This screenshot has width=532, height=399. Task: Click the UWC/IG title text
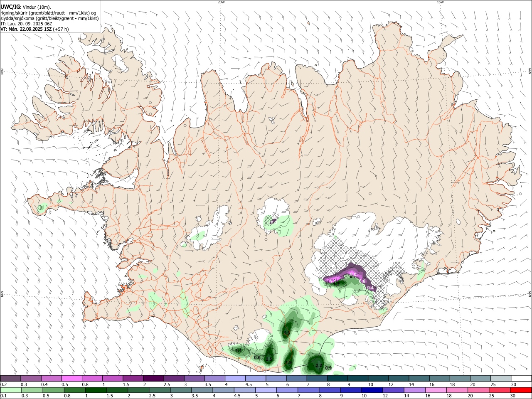coord(10,7)
